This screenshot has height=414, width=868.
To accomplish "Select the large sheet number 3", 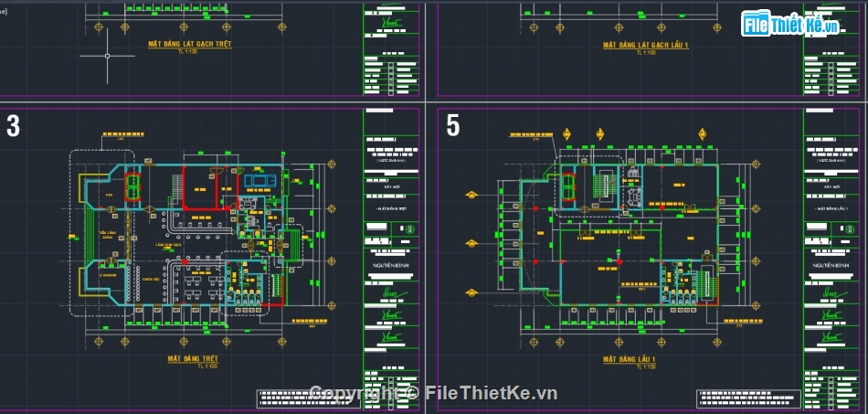I will click(14, 126).
